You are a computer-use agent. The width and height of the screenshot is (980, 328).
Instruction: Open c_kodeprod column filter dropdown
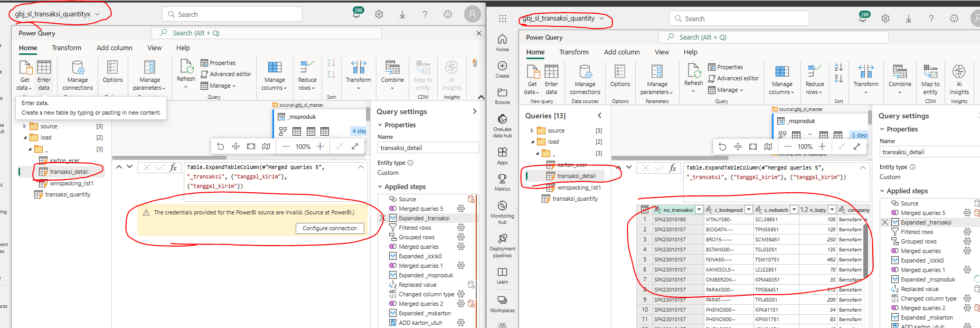(x=748, y=210)
